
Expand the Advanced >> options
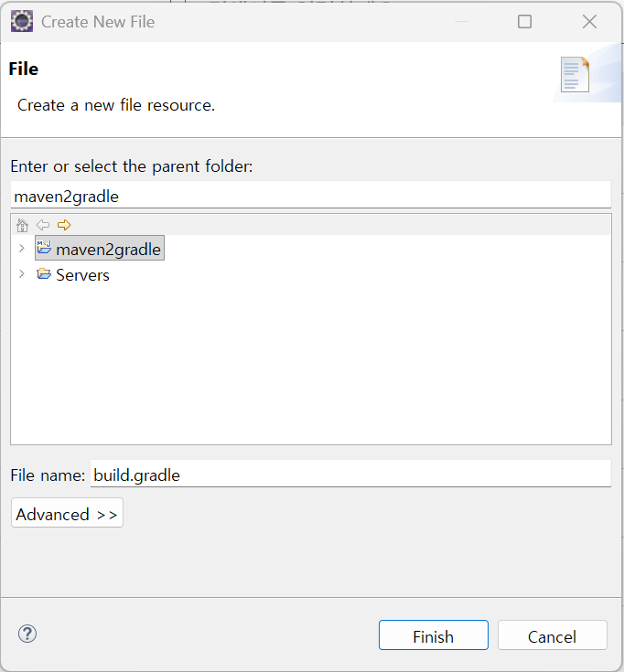[x=67, y=514]
